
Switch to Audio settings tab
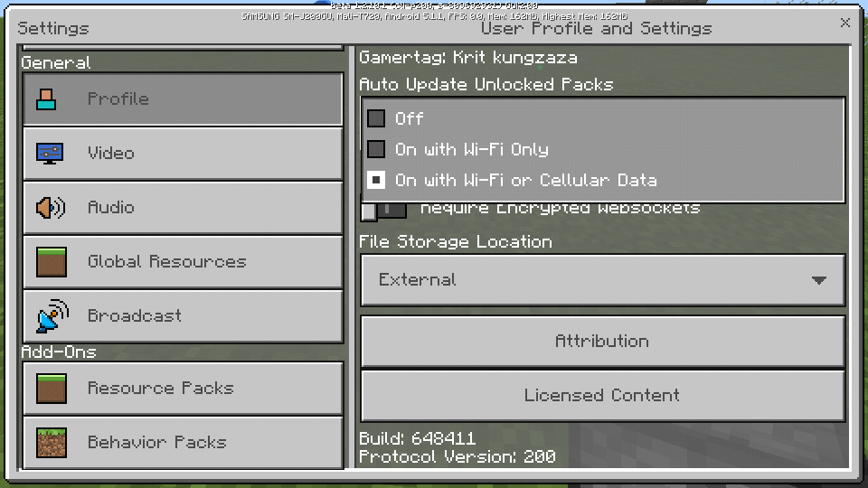[184, 208]
